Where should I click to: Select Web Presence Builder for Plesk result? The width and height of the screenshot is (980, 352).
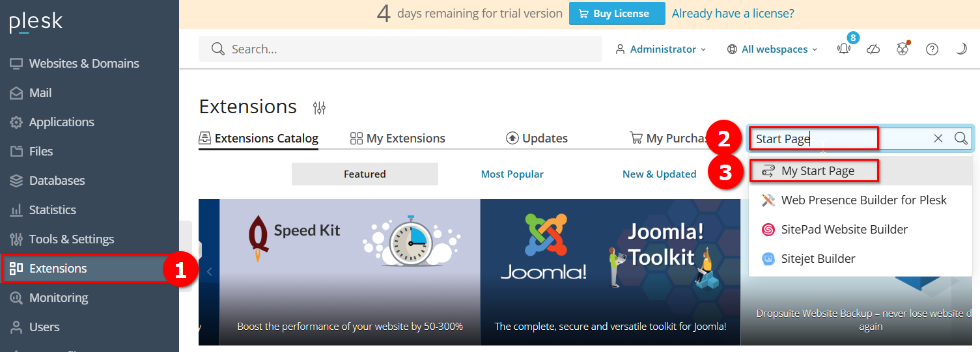pos(860,200)
